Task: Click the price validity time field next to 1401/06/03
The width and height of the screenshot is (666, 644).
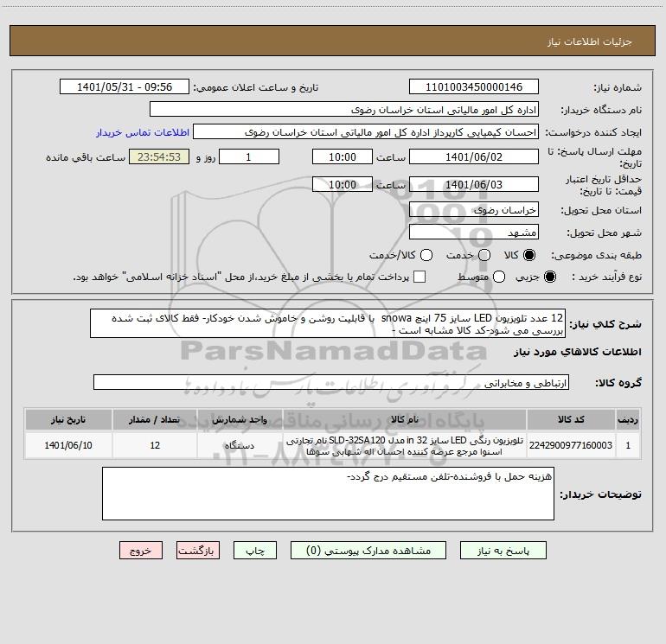Action: (343, 185)
